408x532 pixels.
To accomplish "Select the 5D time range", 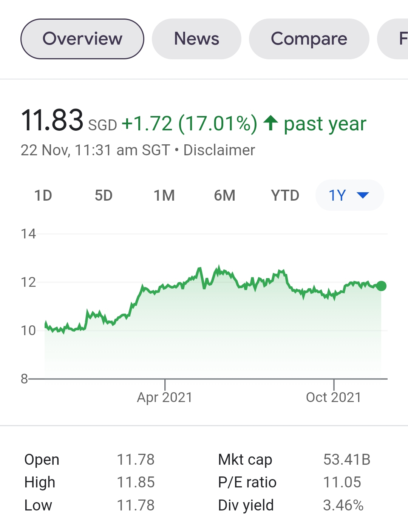I will pyautogui.click(x=104, y=195).
